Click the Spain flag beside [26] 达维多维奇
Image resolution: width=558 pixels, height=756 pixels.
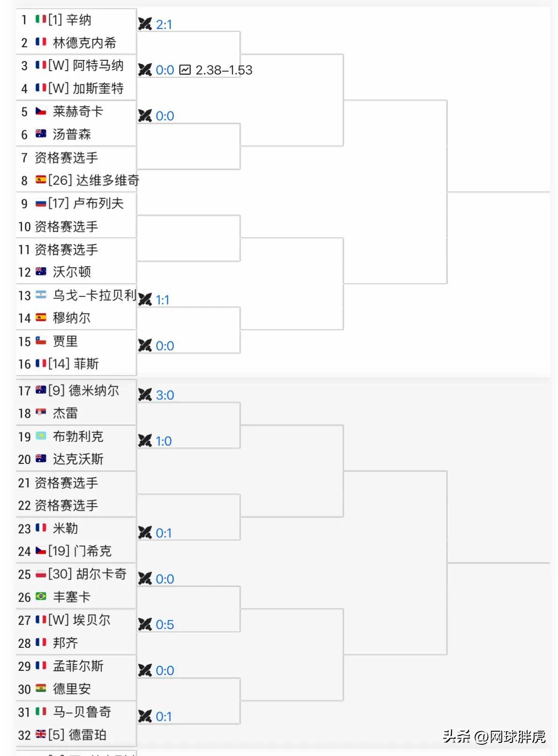40,180
